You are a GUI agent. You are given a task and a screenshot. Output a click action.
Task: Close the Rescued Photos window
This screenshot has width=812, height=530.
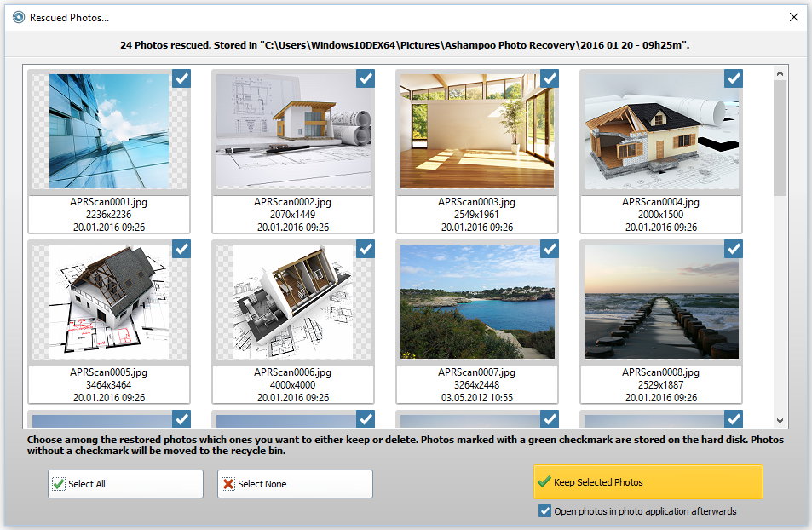click(793, 17)
